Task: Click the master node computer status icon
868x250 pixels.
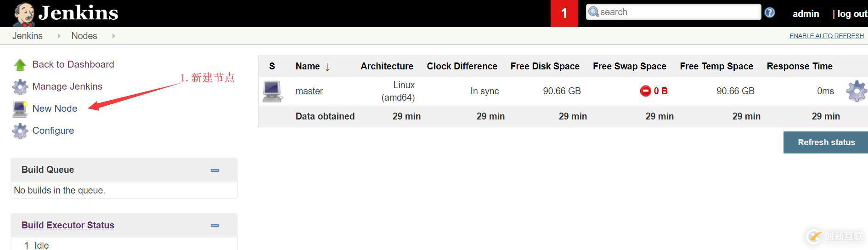Action: coord(272,91)
